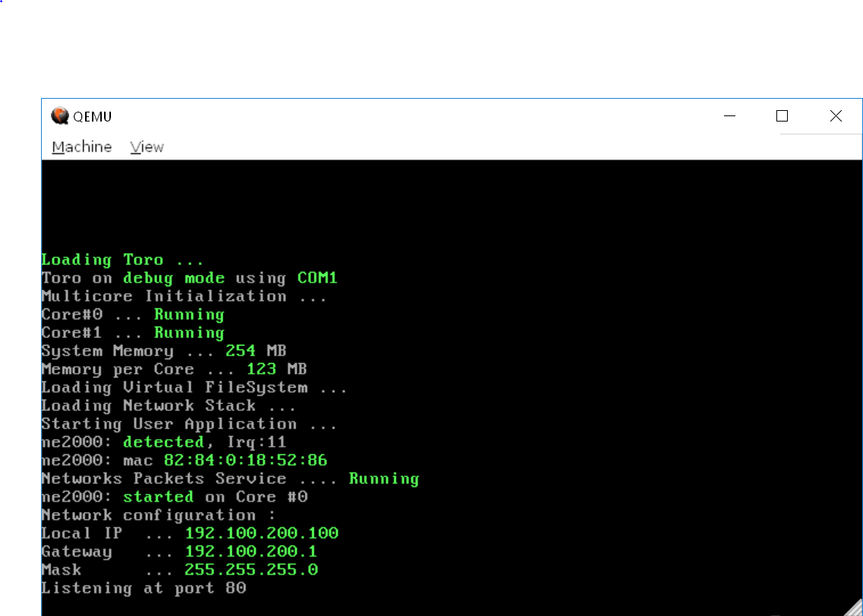Click 'on Core #0' text
The height and width of the screenshot is (616, 863).
[x=256, y=497]
